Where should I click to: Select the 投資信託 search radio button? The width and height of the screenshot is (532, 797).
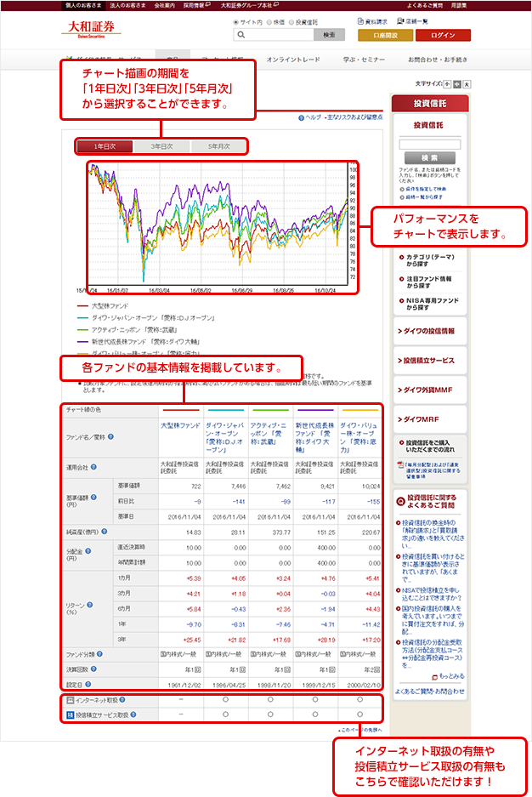pyautogui.click(x=291, y=22)
